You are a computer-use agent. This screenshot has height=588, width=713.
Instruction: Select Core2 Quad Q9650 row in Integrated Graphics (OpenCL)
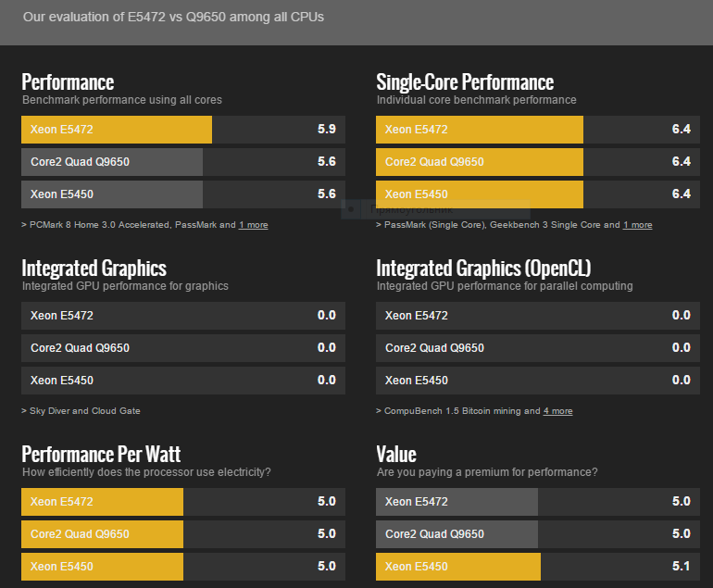coord(538,348)
